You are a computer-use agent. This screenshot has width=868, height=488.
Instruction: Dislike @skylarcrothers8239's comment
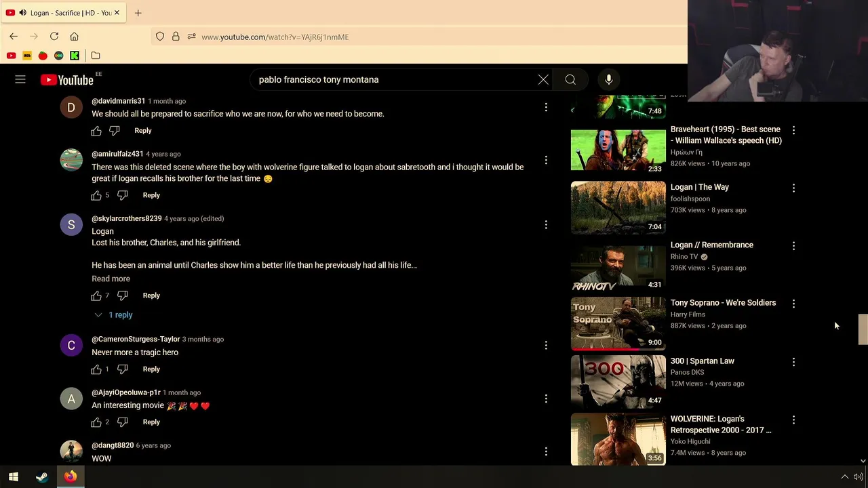click(x=123, y=296)
